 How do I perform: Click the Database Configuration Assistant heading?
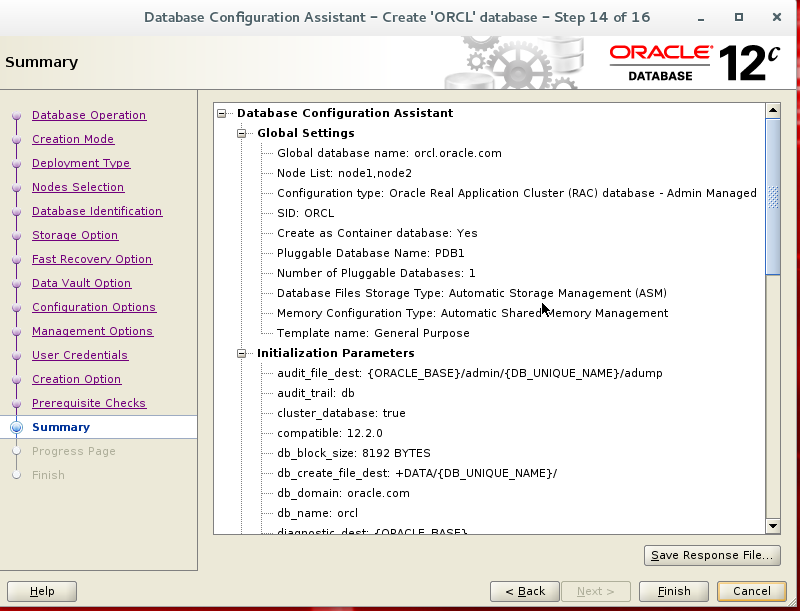[x=345, y=113]
